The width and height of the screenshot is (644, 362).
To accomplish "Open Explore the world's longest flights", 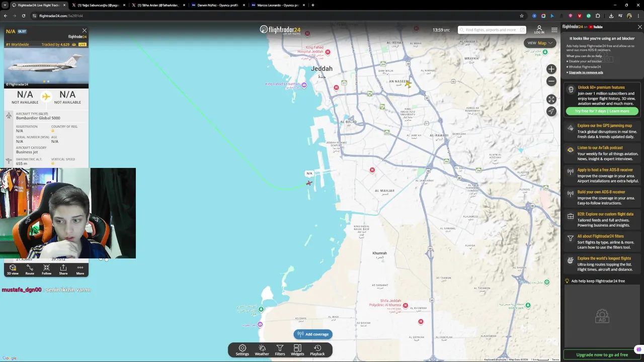I will [x=602, y=264].
